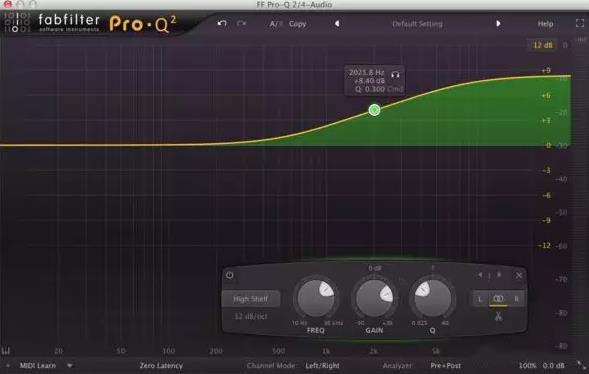Click the Copy A/B button
Viewport: 589px width, 374px height.
(297, 24)
